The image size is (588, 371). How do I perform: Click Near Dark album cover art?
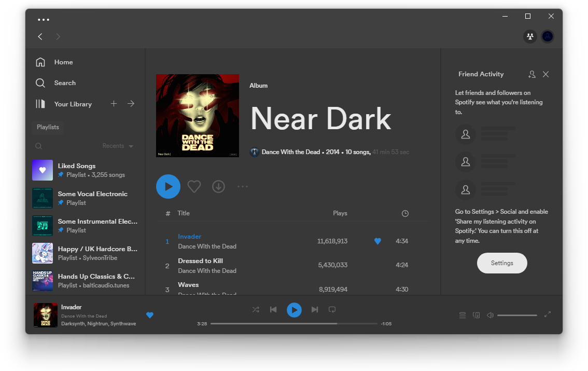coord(198,116)
